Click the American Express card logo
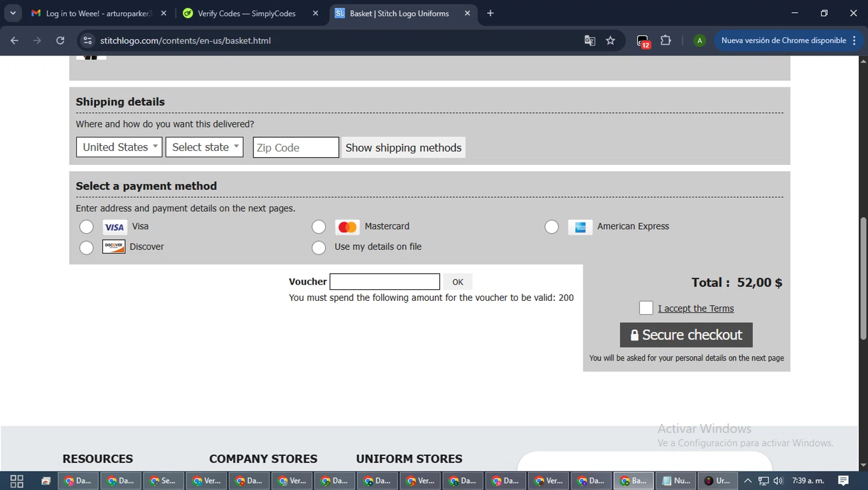 click(x=580, y=227)
